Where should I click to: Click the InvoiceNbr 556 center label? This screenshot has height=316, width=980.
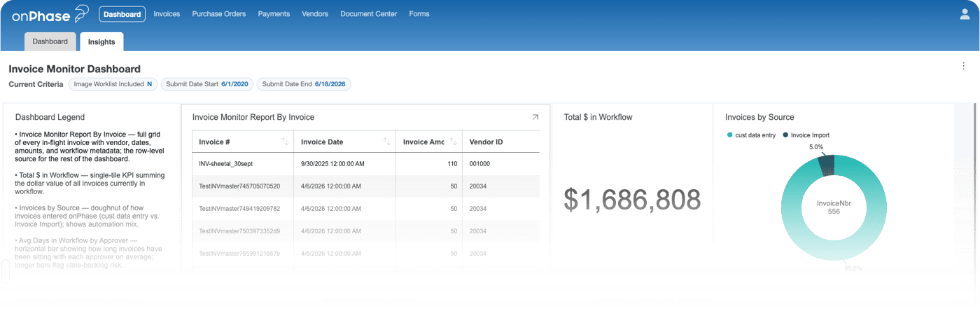click(x=833, y=207)
